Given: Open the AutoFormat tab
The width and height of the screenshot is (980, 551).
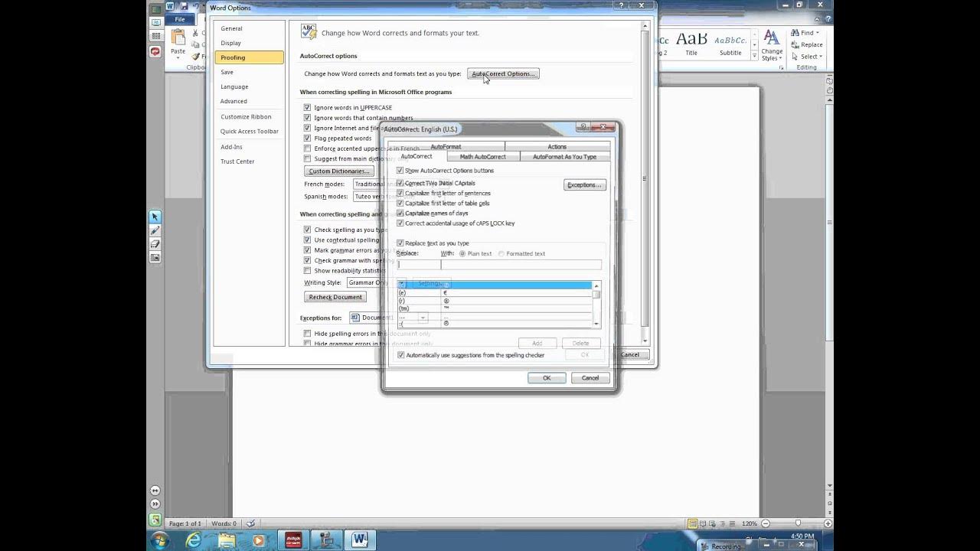Looking at the screenshot, I should click(446, 146).
